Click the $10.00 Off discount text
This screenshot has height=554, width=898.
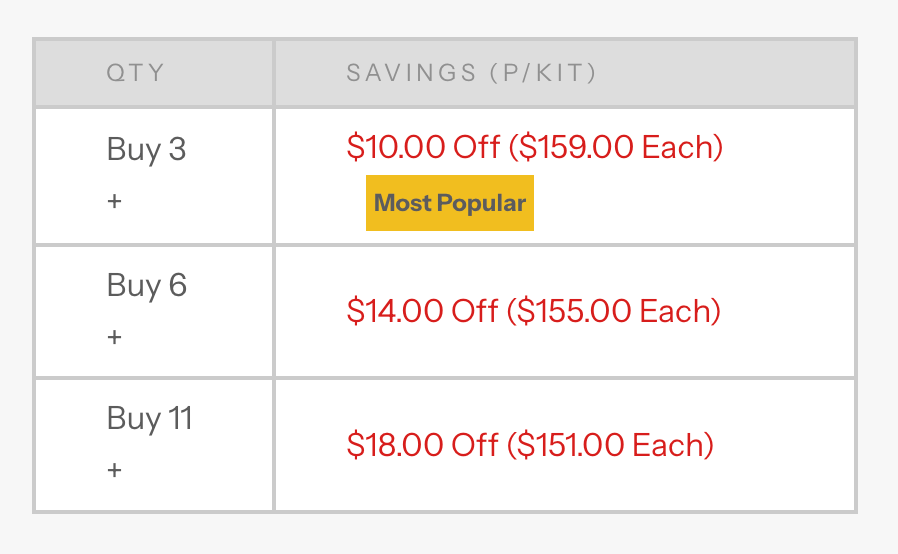[x=423, y=147]
